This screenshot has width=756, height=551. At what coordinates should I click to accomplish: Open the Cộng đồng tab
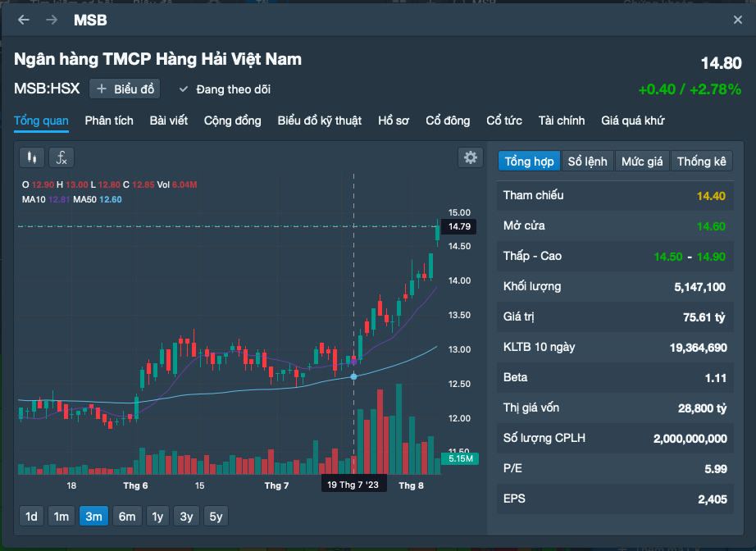(232, 121)
